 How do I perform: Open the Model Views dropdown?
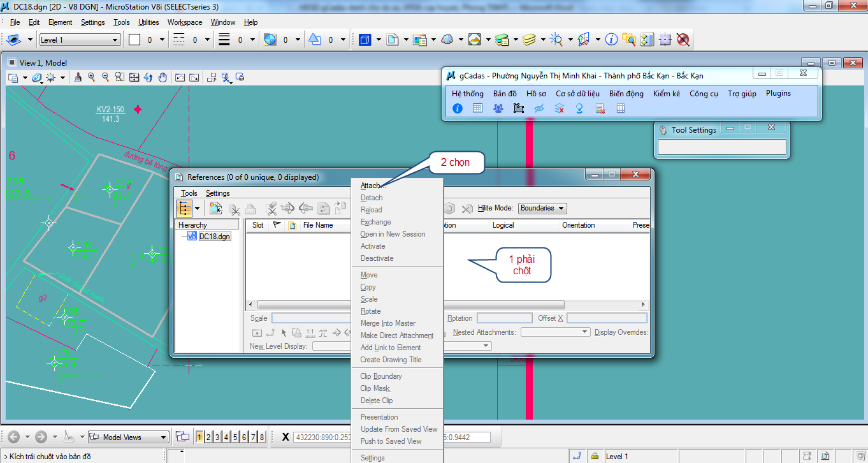click(x=128, y=437)
